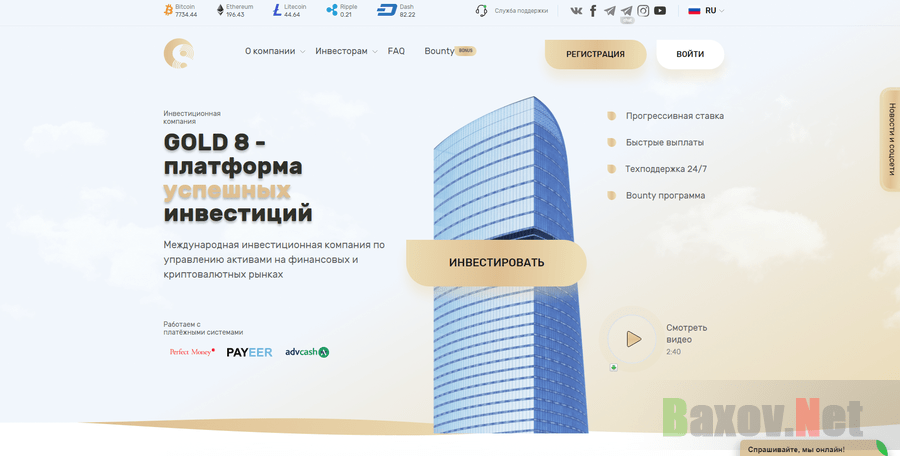The image size is (900, 456).
Task: Open the YouTube icon
Action: coord(660,11)
